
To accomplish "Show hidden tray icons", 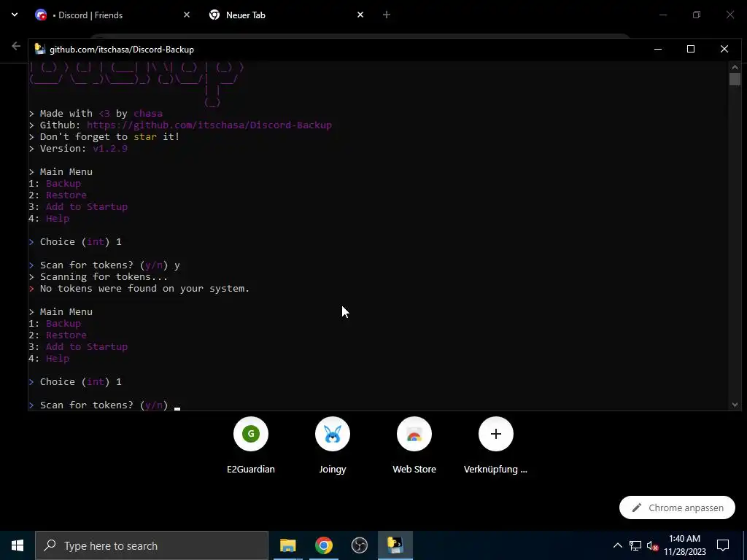I will (x=617, y=545).
